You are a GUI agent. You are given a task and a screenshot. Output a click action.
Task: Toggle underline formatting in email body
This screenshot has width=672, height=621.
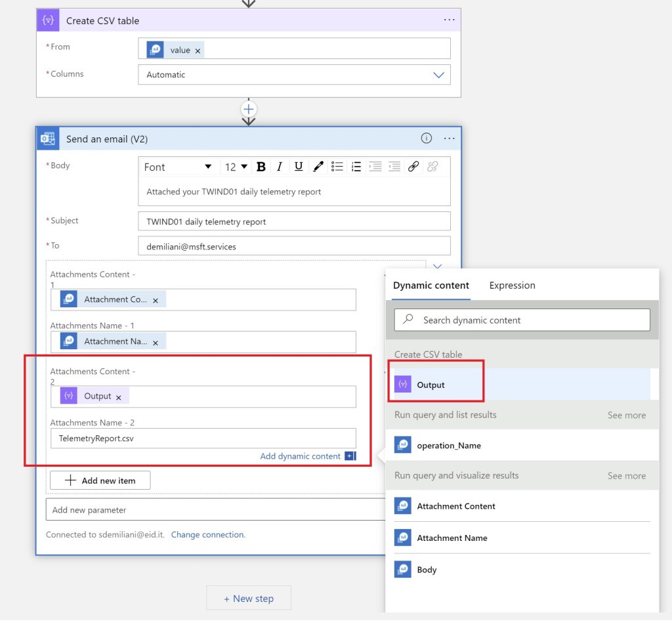pos(299,167)
